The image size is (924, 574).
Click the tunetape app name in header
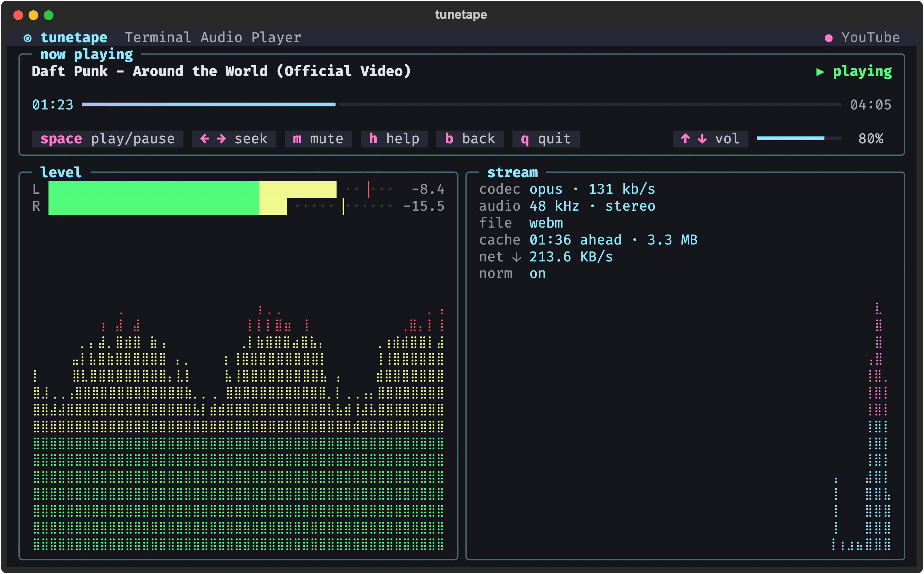(74, 38)
